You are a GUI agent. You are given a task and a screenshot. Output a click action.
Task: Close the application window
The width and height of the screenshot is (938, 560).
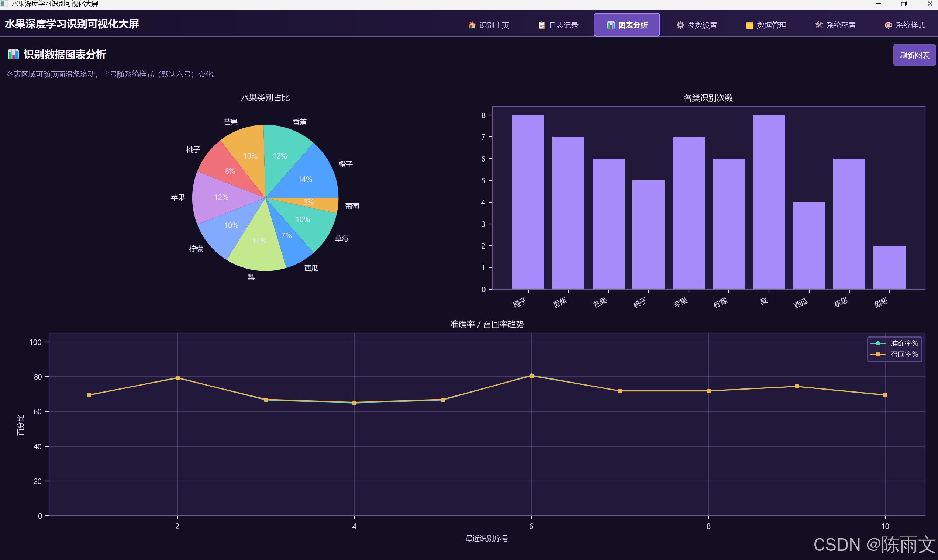[930, 4]
